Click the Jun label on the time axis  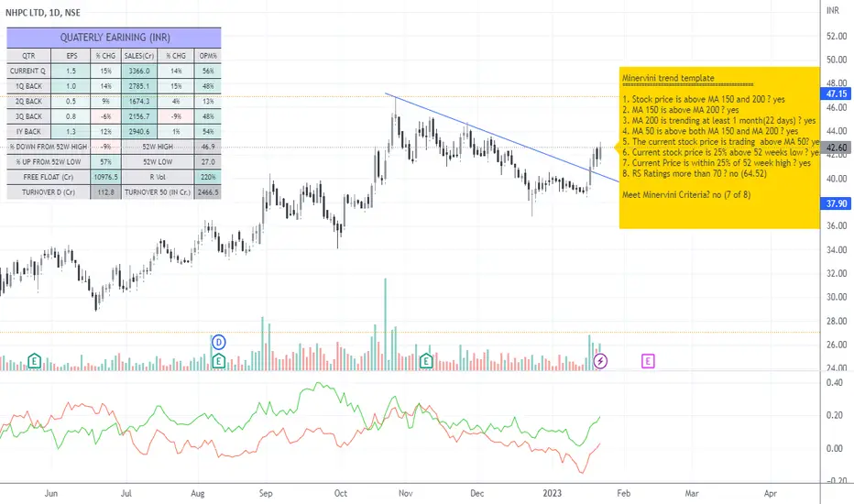tap(50, 493)
